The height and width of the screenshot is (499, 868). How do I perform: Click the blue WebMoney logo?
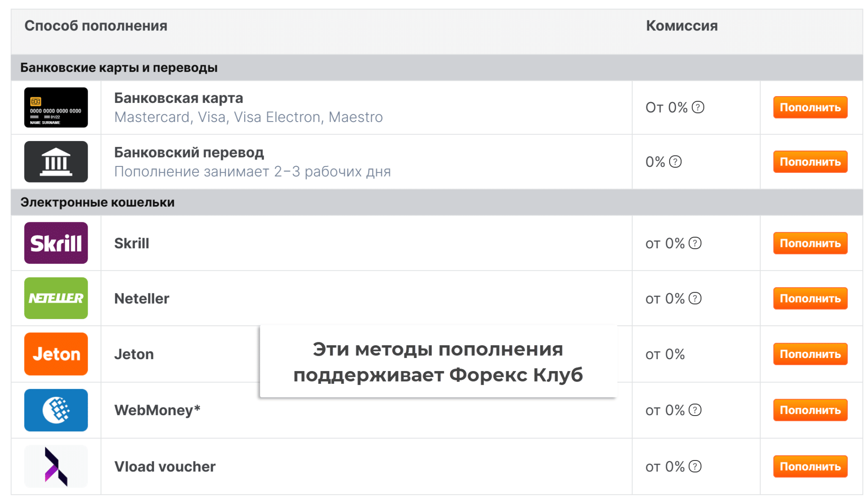[56, 410]
